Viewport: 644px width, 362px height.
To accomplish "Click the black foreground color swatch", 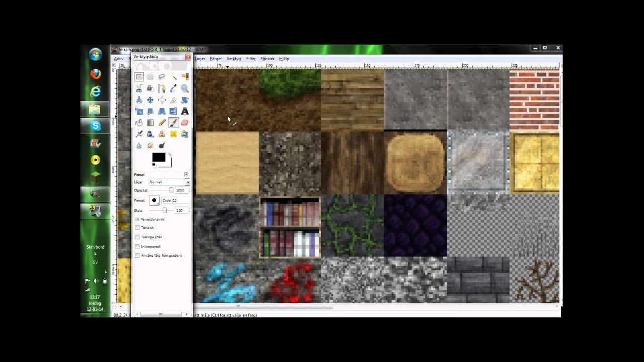I will (x=158, y=157).
